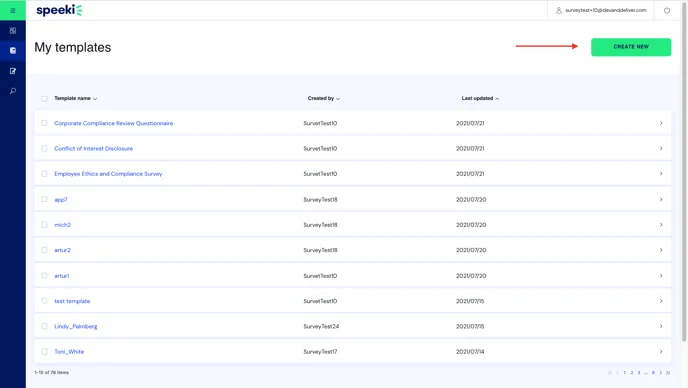Click the 1-10 of 78 items text
The width and height of the screenshot is (688, 388).
point(51,373)
